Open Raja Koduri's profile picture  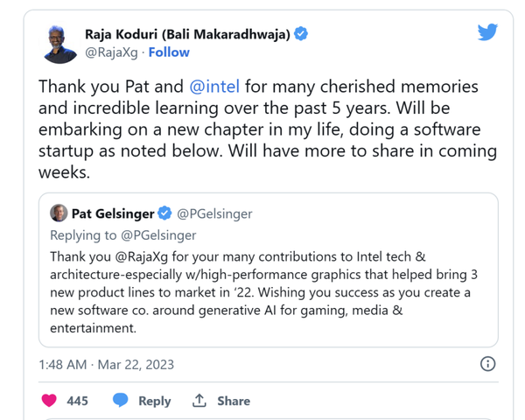coord(60,43)
